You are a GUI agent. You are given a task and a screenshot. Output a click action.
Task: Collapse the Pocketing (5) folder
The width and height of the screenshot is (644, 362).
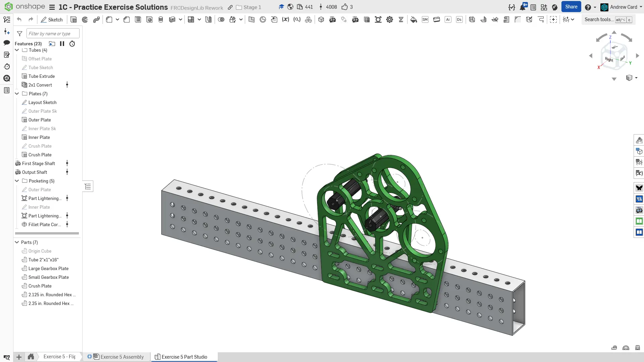pyautogui.click(x=17, y=181)
